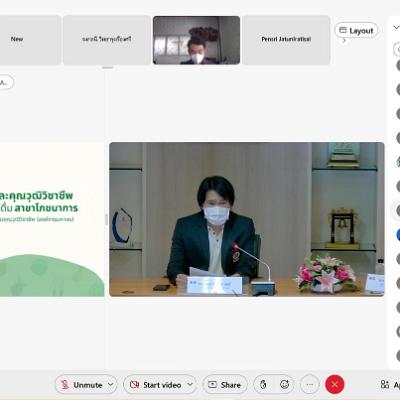Open the more options ellipsis button
Viewport: 400px width, 400px height.
pos(310,385)
